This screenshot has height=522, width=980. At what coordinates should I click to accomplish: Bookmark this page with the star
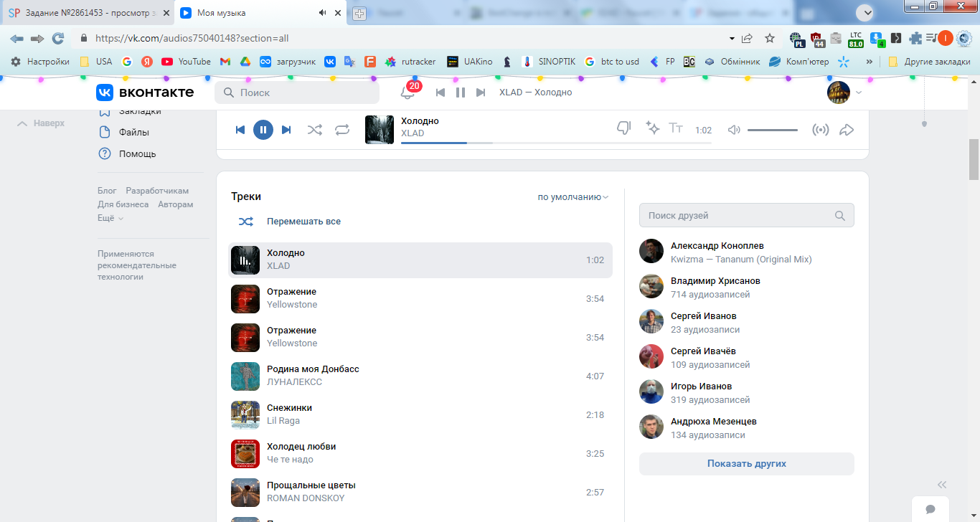coord(770,38)
